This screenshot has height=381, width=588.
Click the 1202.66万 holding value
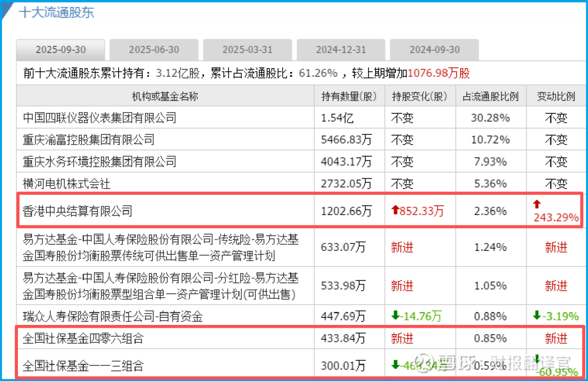tap(346, 211)
